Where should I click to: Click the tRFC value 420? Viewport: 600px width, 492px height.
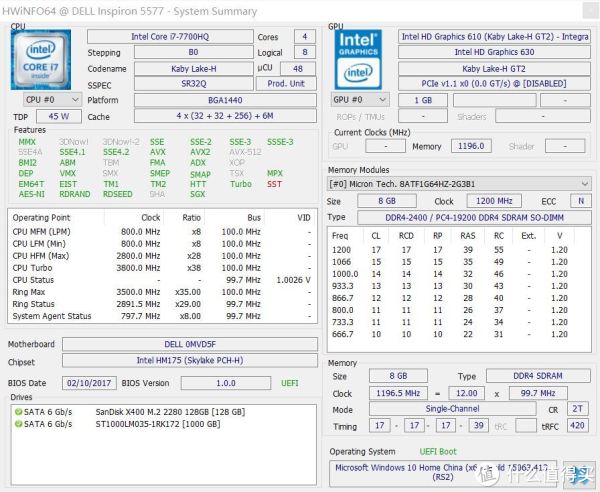[577, 425]
